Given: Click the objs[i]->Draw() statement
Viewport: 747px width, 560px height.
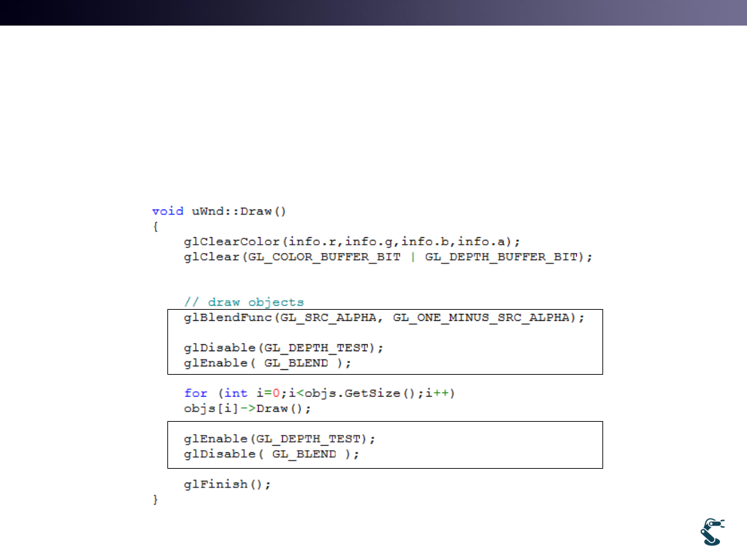Looking at the screenshot, I should click(247, 409).
